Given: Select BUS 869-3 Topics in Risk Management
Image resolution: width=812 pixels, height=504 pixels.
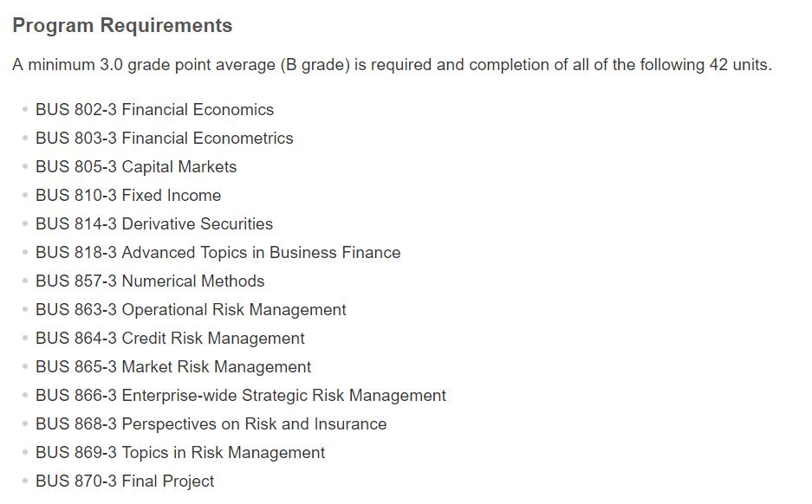Looking at the screenshot, I should [180, 453].
